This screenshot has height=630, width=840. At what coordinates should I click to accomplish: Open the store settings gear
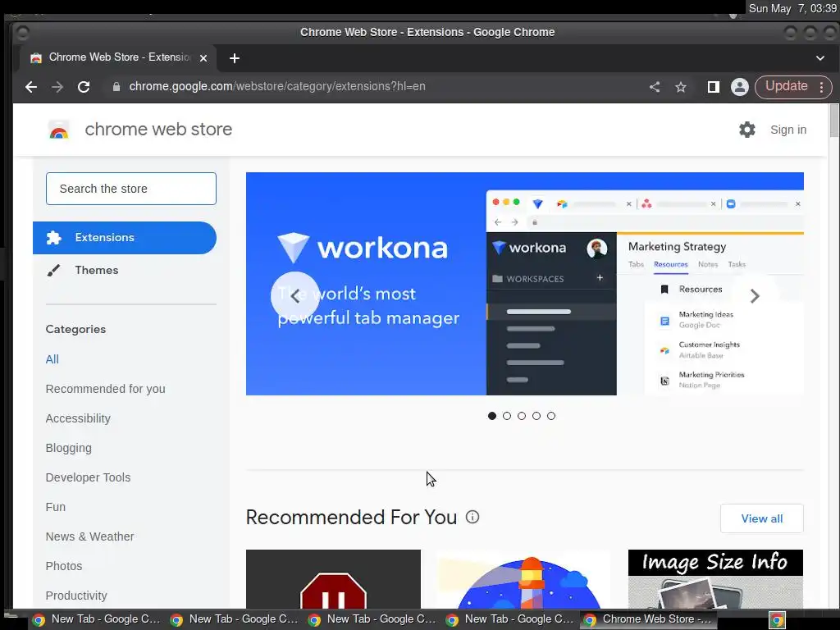coord(746,130)
